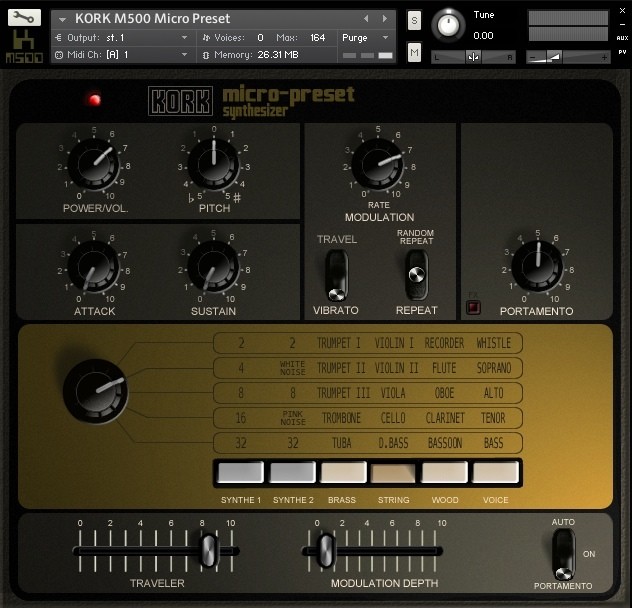Click the Traveler slider handle

pos(208,550)
